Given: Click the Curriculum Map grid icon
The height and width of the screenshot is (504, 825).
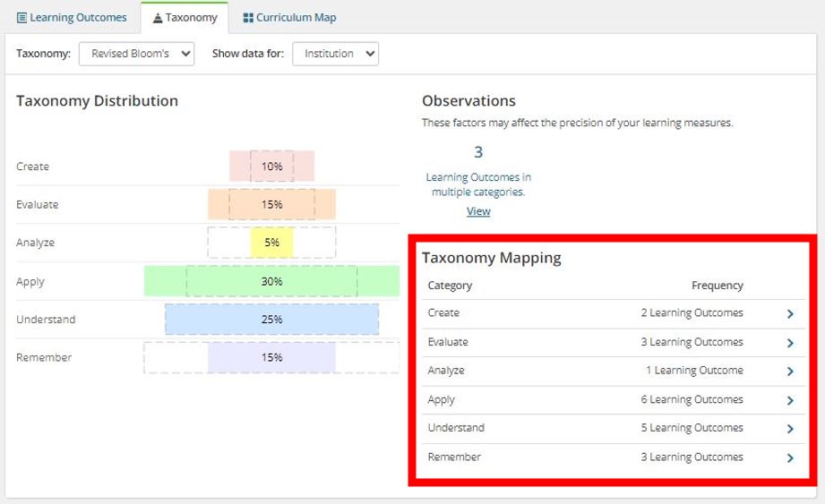Looking at the screenshot, I should [x=248, y=18].
